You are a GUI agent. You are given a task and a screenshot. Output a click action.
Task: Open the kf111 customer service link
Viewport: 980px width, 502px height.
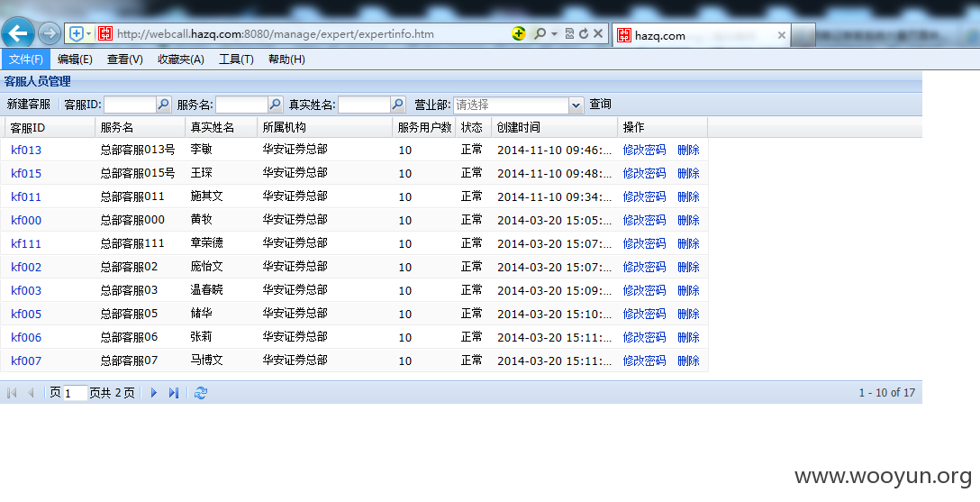pyautogui.click(x=26, y=244)
